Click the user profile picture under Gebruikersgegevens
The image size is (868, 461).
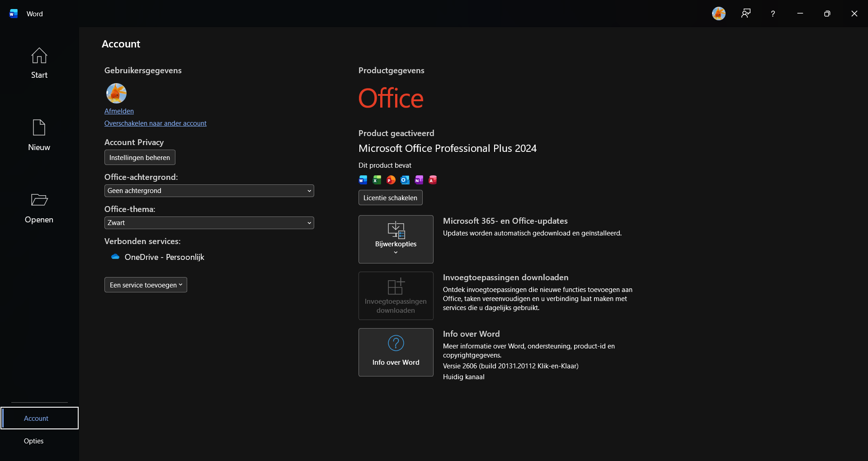116,94
